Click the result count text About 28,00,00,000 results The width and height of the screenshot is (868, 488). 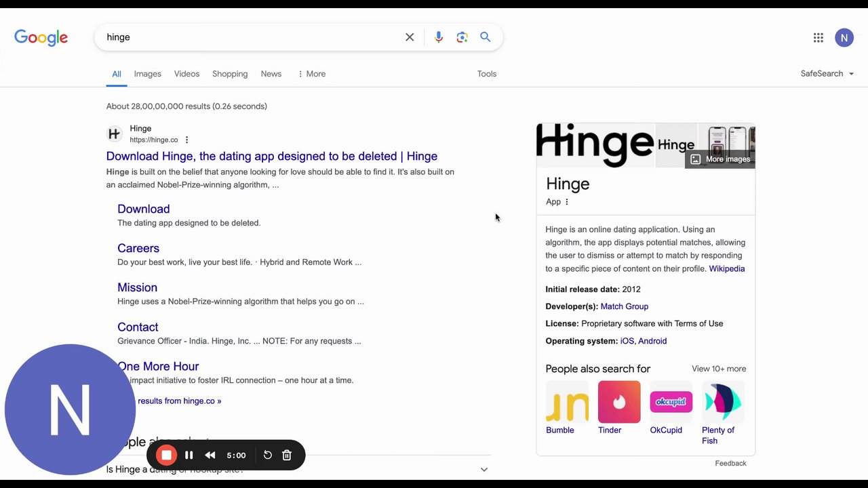[x=186, y=106]
